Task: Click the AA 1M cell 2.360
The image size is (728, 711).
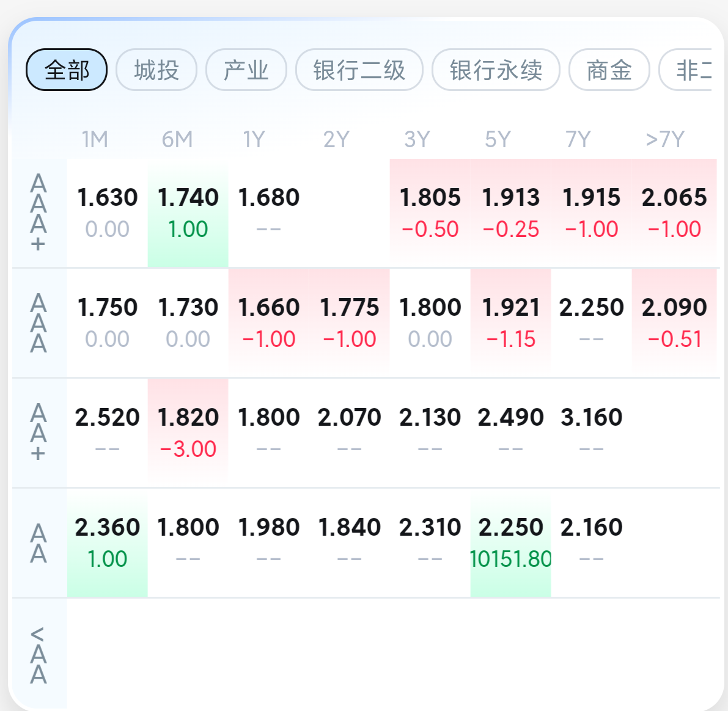Action: pyautogui.click(x=107, y=543)
